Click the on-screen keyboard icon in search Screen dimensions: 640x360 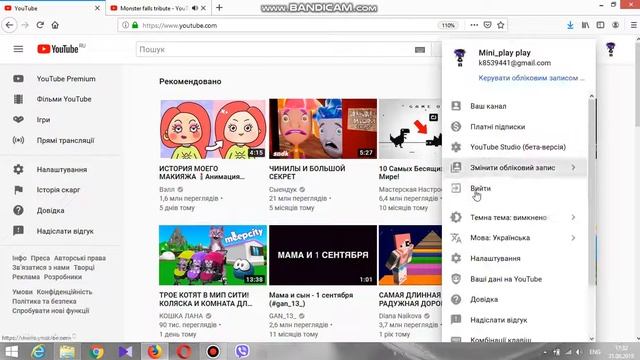coord(420,50)
